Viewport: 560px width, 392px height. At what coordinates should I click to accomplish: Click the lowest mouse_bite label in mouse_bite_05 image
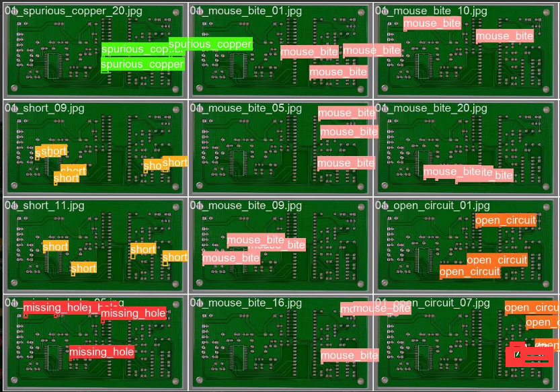[x=346, y=163]
